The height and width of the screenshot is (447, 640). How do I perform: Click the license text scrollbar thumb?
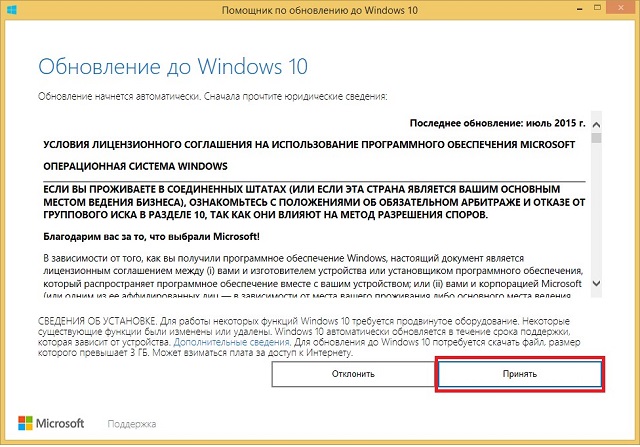point(596,138)
